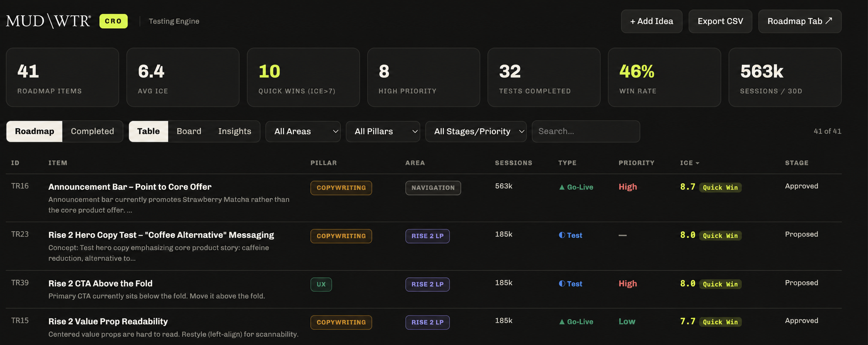Click the TR23 row ID
The width and height of the screenshot is (868, 345).
(x=20, y=234)
